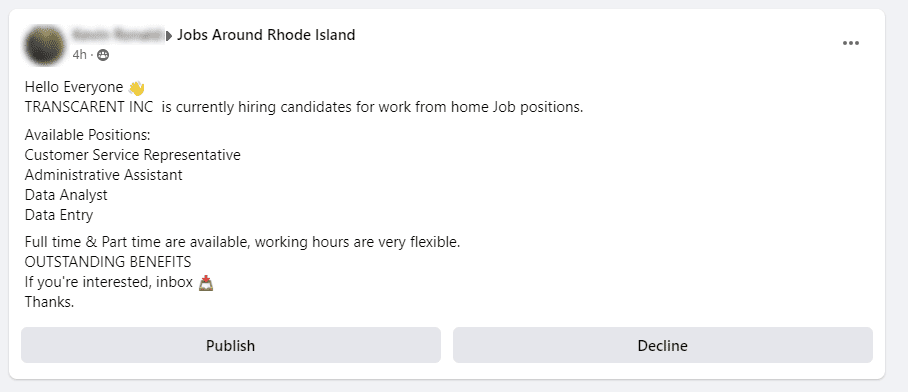Open the Jobs Around Rhode Island group

click(x=266, y=35)
